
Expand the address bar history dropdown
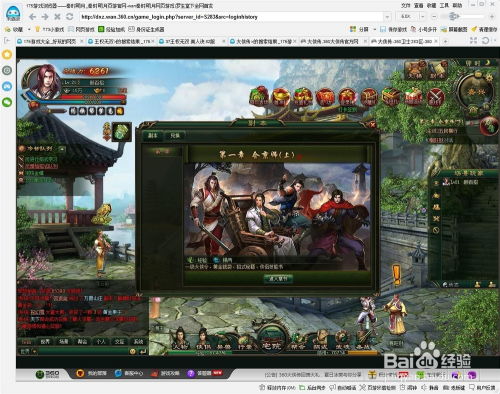point(387,16)
